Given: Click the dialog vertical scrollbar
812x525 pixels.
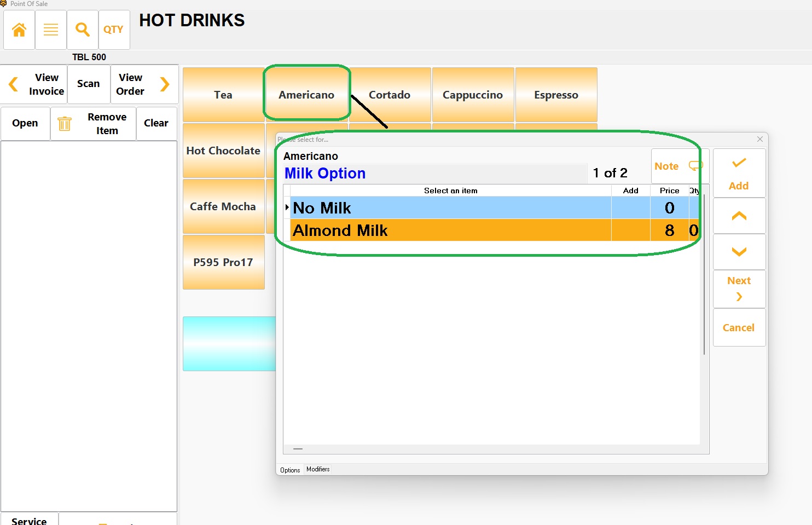Looking at the screenshot, I should (704, 274).
